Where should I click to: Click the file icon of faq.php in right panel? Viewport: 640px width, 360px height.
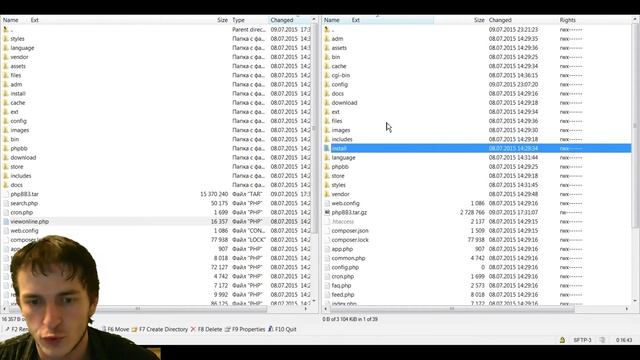tap(327, 286)
